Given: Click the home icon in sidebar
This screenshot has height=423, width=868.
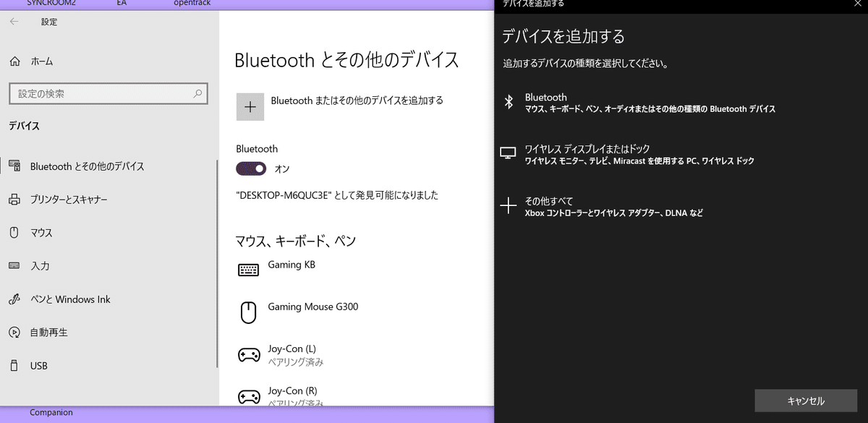Looking at the screenshot, I should coord(14,61).
